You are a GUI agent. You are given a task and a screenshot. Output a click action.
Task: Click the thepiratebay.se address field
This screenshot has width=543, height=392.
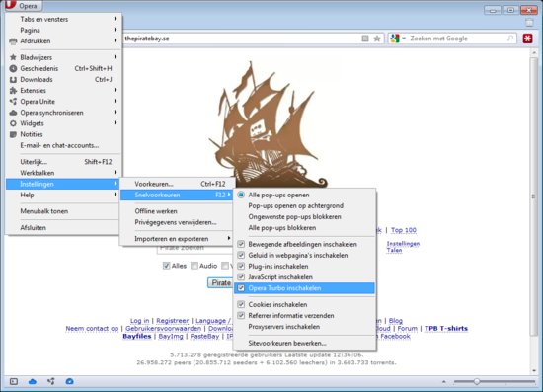243,39
